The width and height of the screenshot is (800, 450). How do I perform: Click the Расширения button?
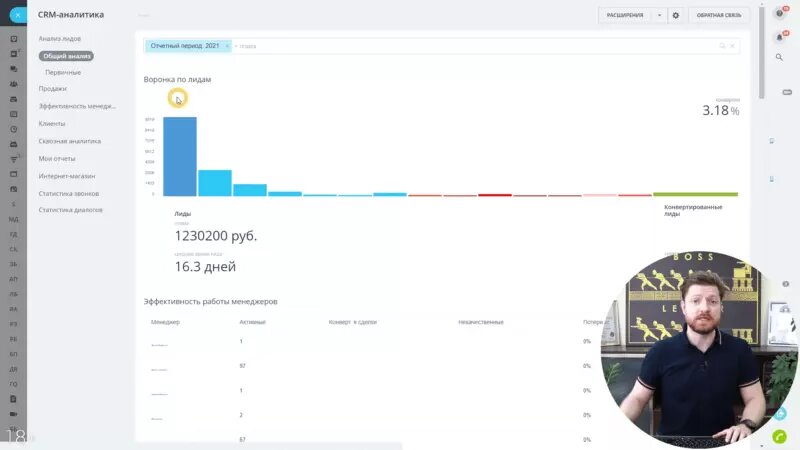[625, 15]
